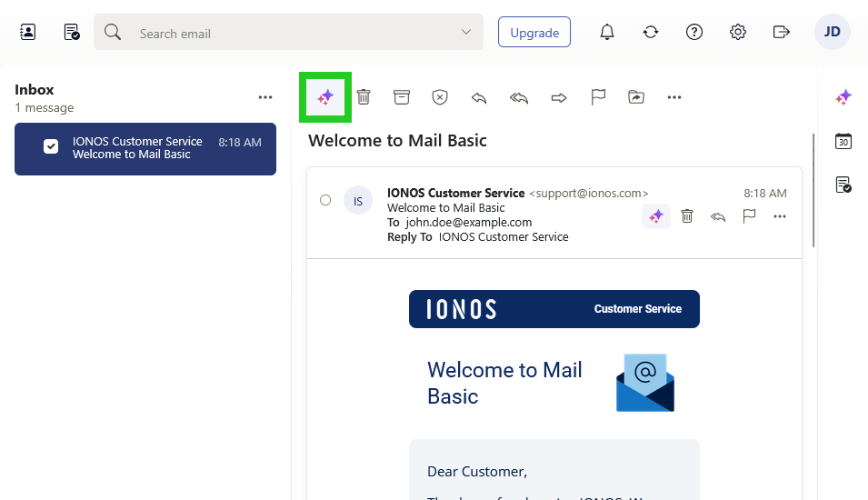The height and width of the screenshot is (500, 868).
Task: Refresh mailbox with the sync icon
Action: [651, 32]
